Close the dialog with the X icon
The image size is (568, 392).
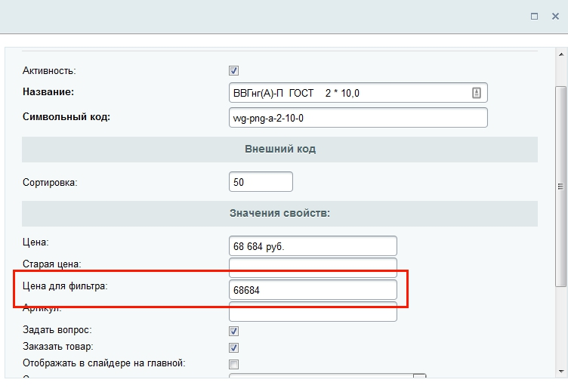(555, 16)
